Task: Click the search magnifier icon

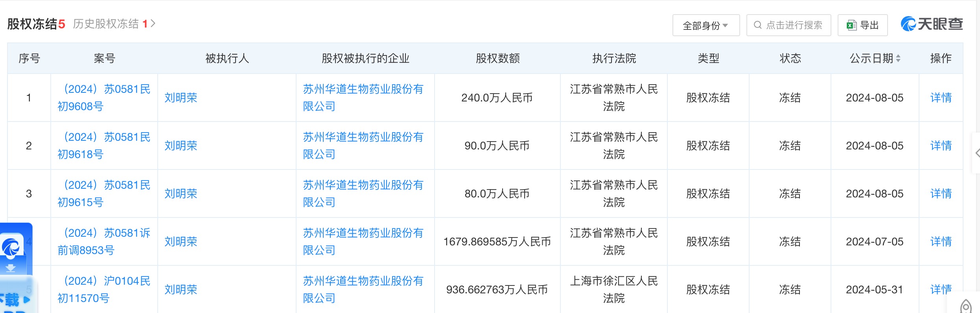Action: point(757,25)
